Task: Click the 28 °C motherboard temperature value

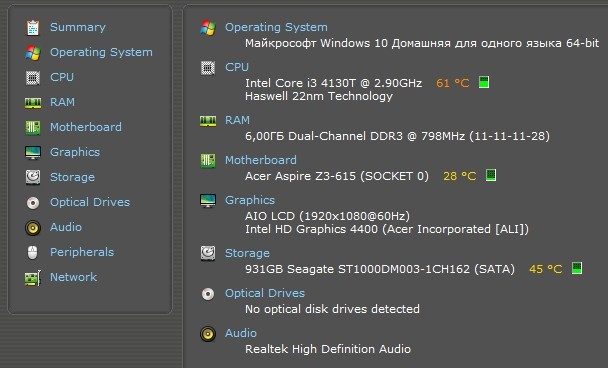Action: 459,176
